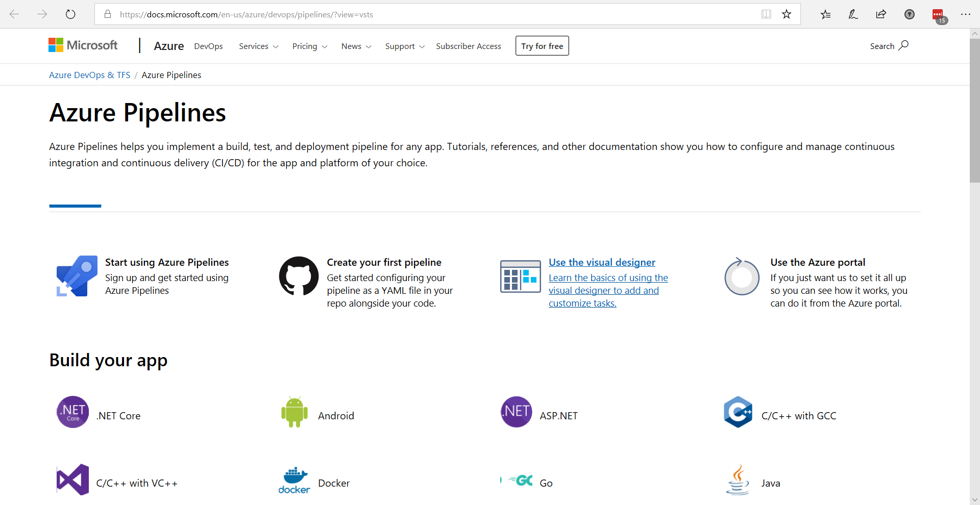Click the GitHub octocat icon
980x505 pixels.
click(299, 276)
